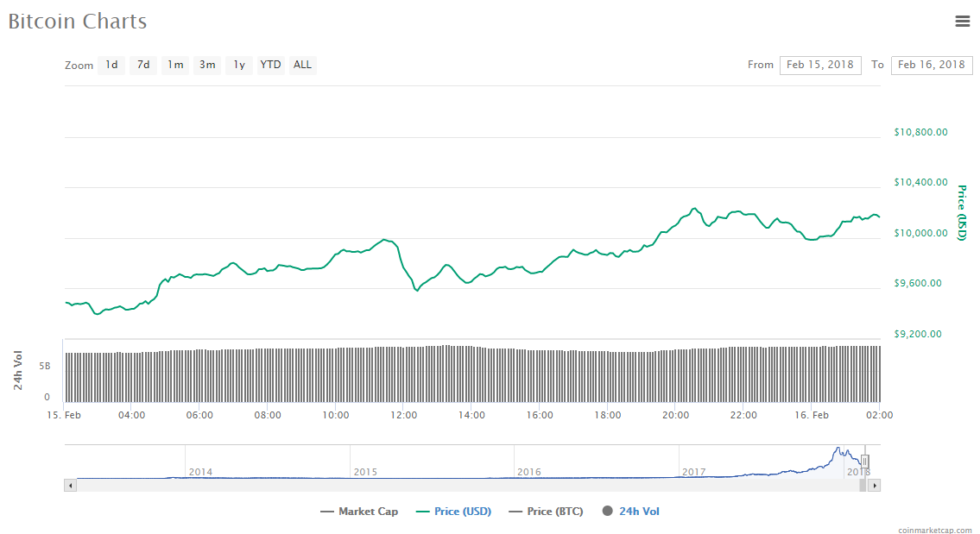Toggle the Price (USD) series visibility
This screenshot has width=980, height=534.
click(463, 511)
